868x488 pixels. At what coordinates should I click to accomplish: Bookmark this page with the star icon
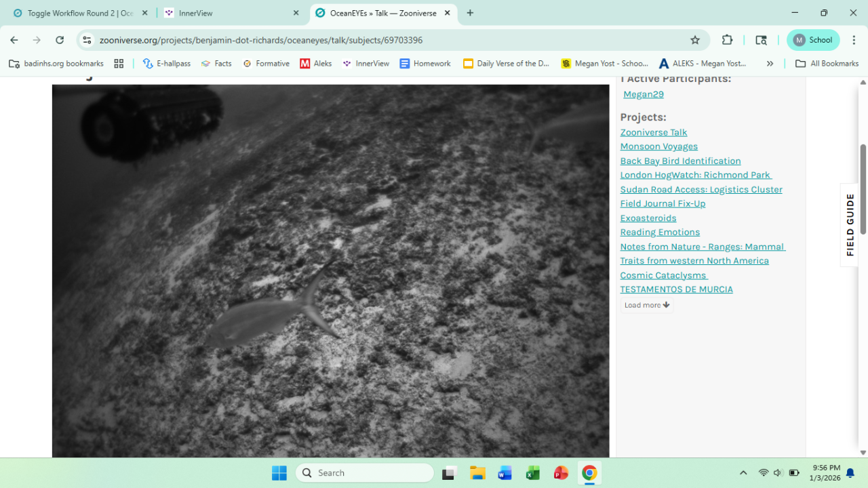[x=695, y=40]
